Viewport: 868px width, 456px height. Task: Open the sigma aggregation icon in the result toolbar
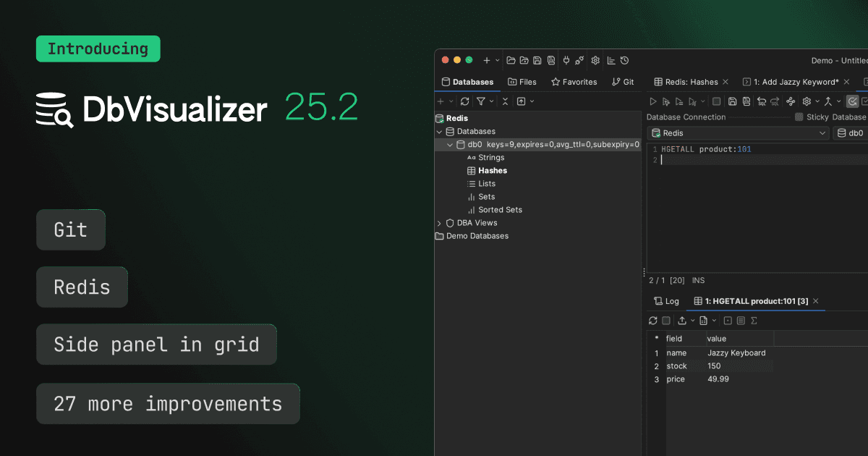[754, 320]
